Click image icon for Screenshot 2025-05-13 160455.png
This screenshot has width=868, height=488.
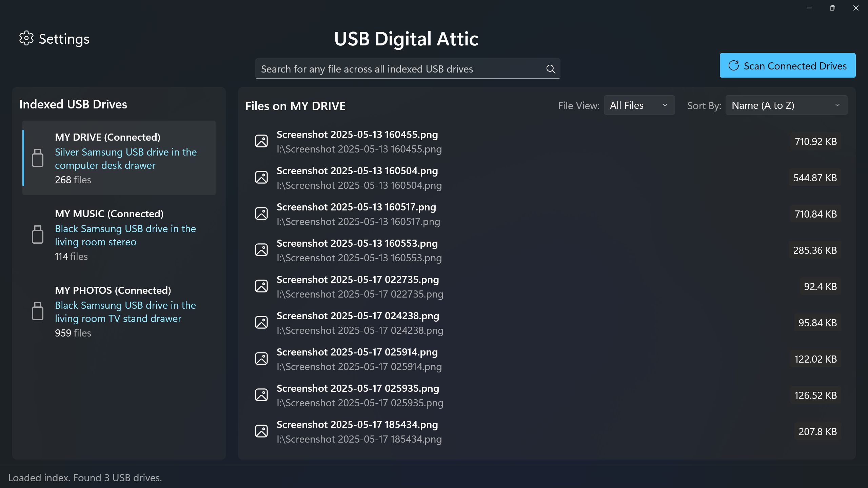click(261, 141)
